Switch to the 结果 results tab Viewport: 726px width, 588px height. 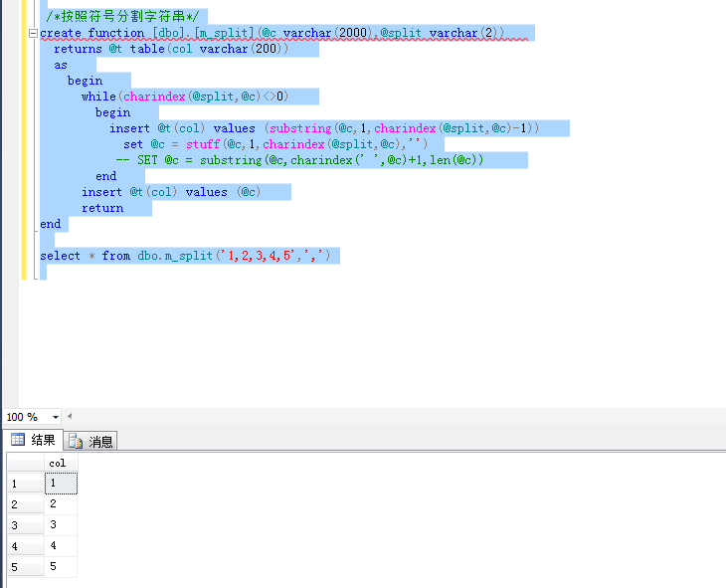[x=34, y=440]
